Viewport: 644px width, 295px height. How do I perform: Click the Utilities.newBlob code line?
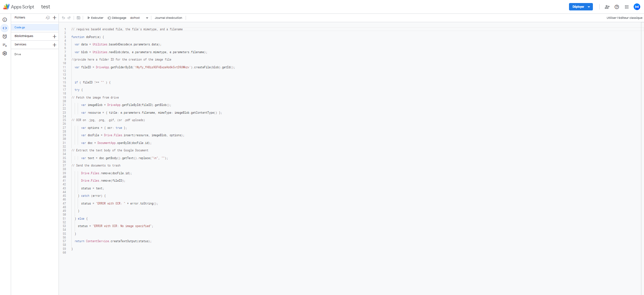(x=141, y=52)
